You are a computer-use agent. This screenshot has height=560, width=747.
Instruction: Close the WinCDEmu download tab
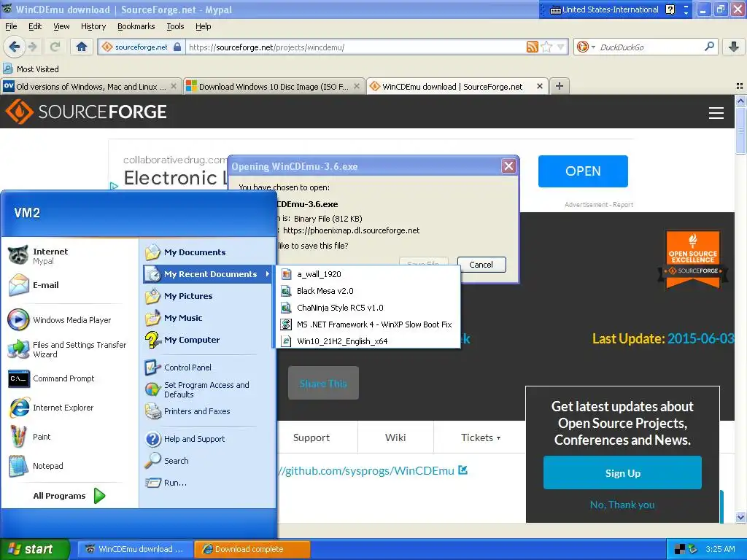(x=539, y=86)
